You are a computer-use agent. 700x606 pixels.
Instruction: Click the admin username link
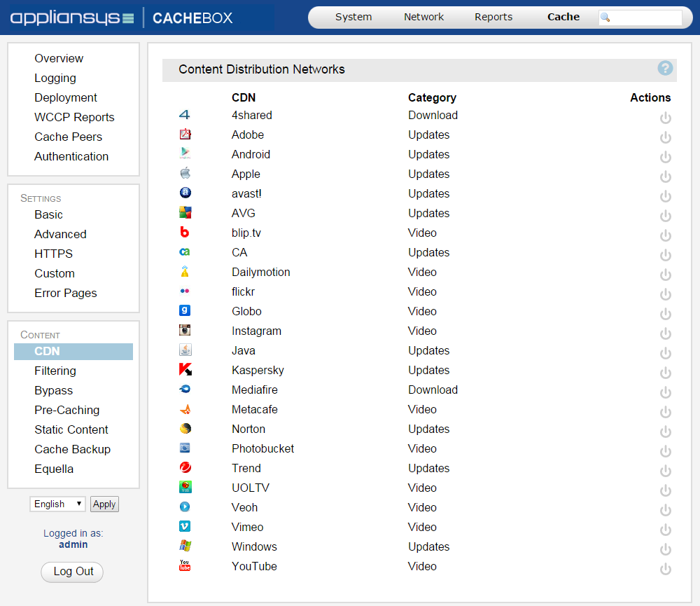point(73,544)
